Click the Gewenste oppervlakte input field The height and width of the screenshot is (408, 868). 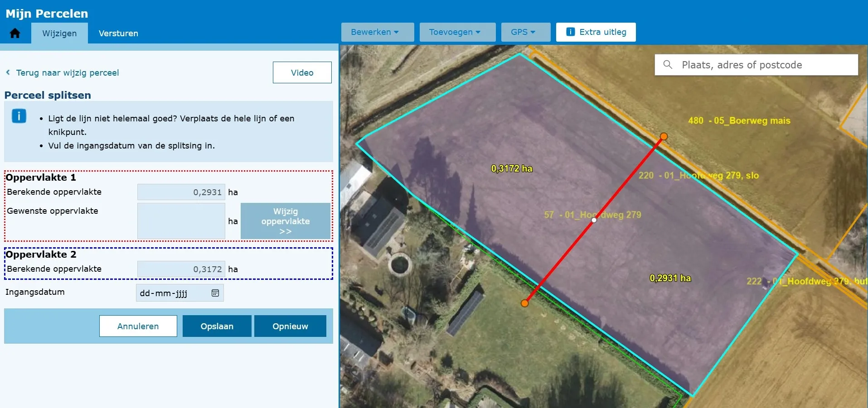click(181, 221)
